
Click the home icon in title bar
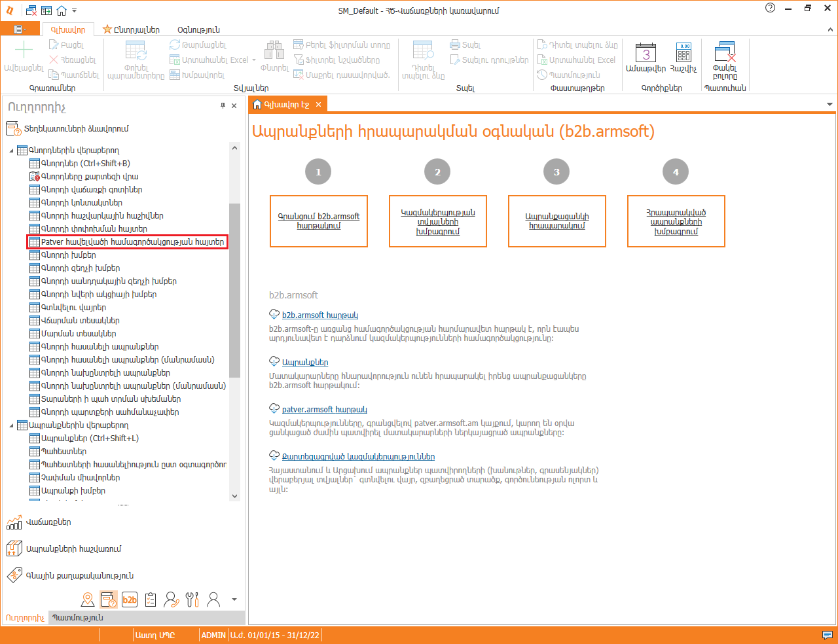coord(62,10)
